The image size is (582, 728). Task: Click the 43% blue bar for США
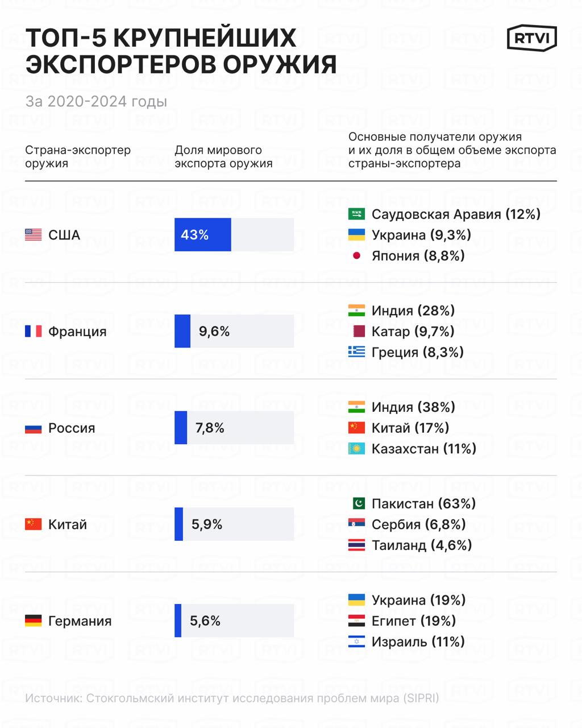tap(202, 235)
